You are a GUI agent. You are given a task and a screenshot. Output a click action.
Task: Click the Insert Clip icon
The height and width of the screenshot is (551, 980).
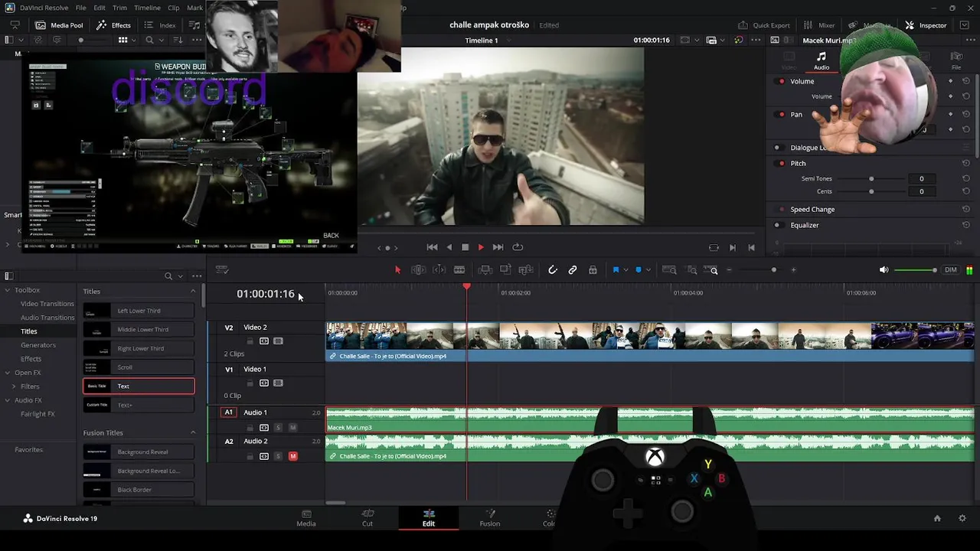(485, 269)
